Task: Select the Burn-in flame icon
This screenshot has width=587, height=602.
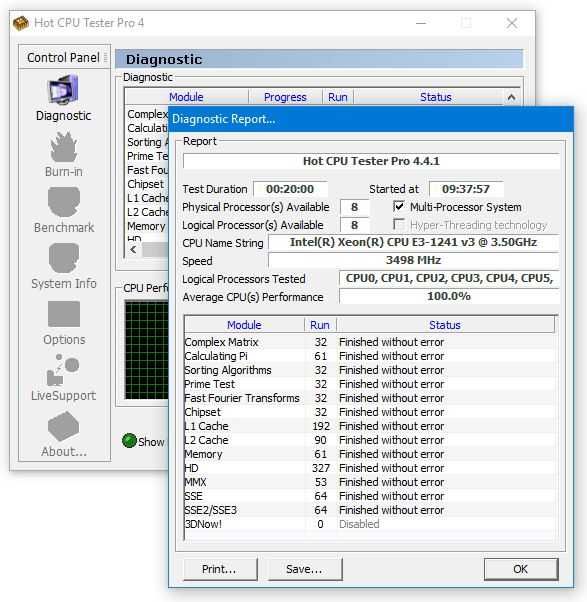Action: [x=63, y=147]
